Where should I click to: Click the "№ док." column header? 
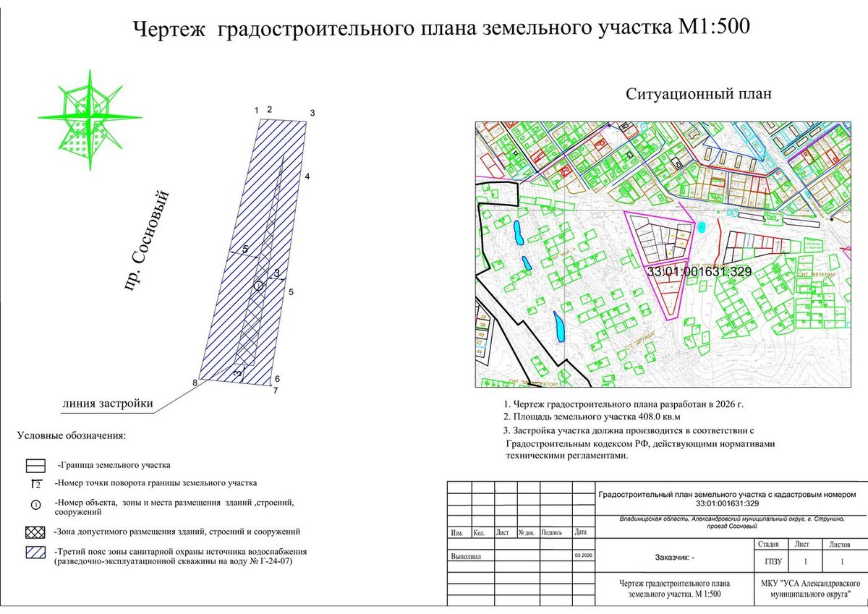tap(527, 533)
